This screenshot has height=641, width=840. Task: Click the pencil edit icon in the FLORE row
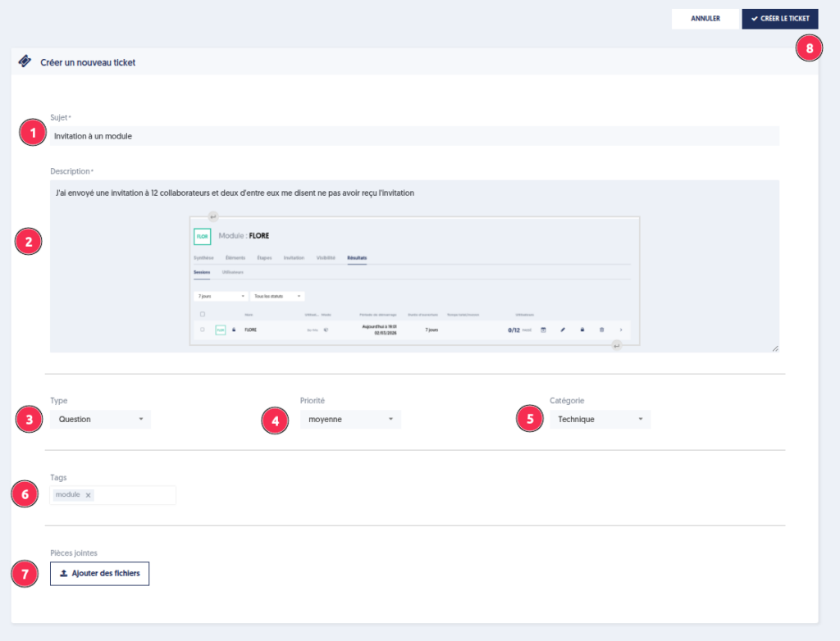click(563, 330)
